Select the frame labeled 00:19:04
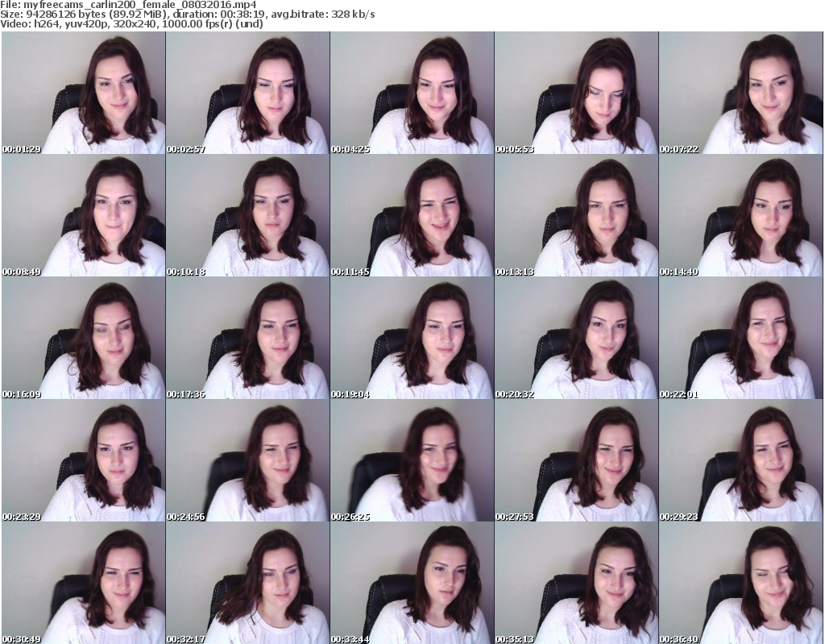Image resolution: width=825 pixels, height=644 pixels. pos(411,339)
